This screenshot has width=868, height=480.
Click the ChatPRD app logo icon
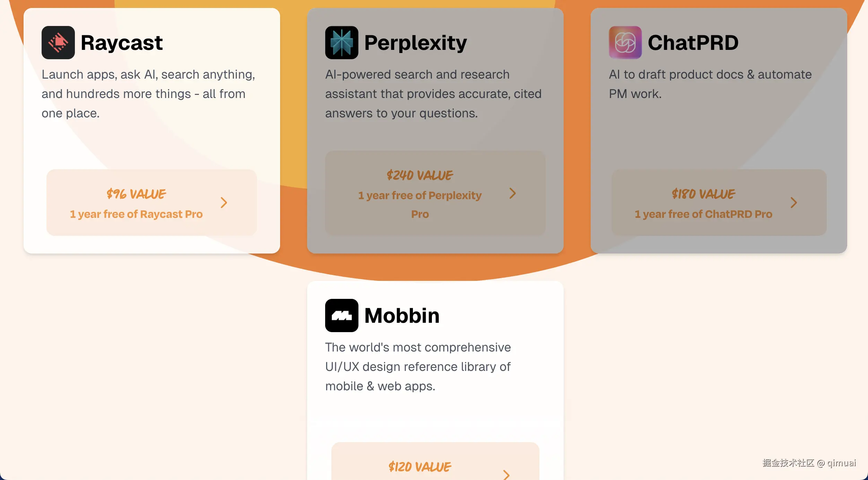tap(625, 43)
